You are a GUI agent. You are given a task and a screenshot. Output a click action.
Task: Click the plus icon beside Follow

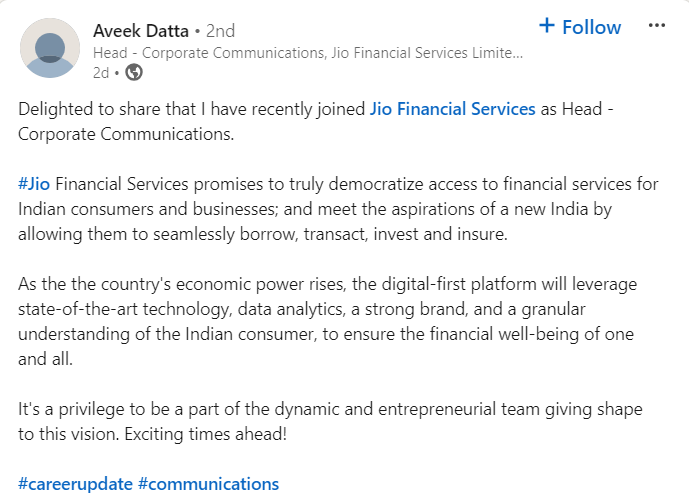point(547,26)
